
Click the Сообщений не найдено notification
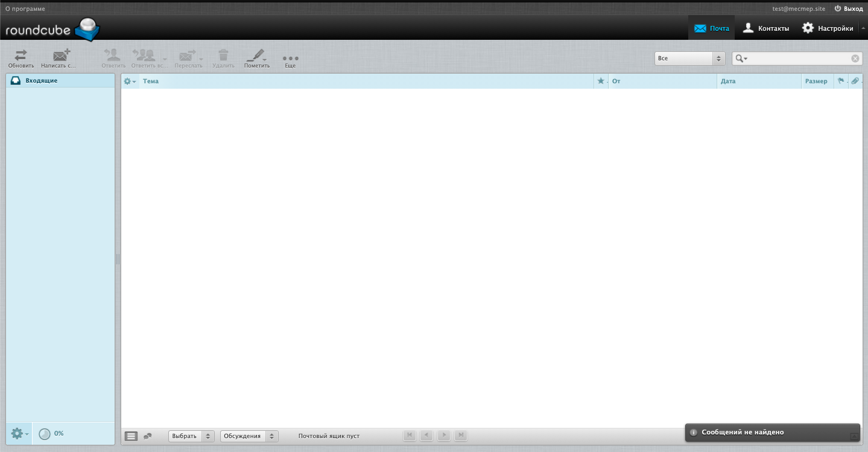[773, 432]
